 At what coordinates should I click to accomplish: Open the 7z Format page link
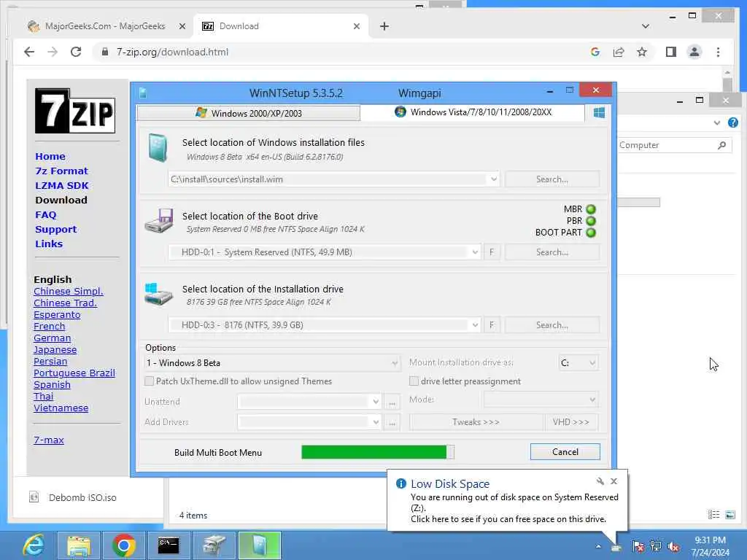click(61, 171)
